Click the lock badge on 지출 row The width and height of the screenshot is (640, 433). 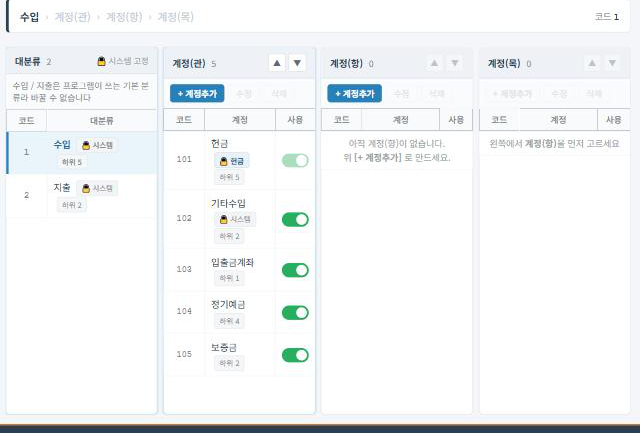pyautogui.click(x=97, y=188)
